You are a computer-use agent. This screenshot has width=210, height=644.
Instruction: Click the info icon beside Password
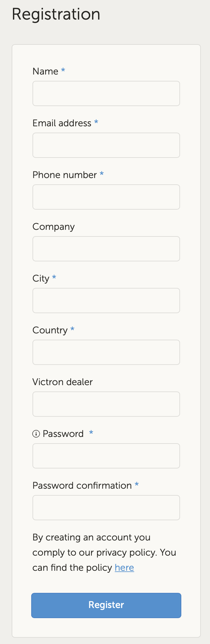36,434
